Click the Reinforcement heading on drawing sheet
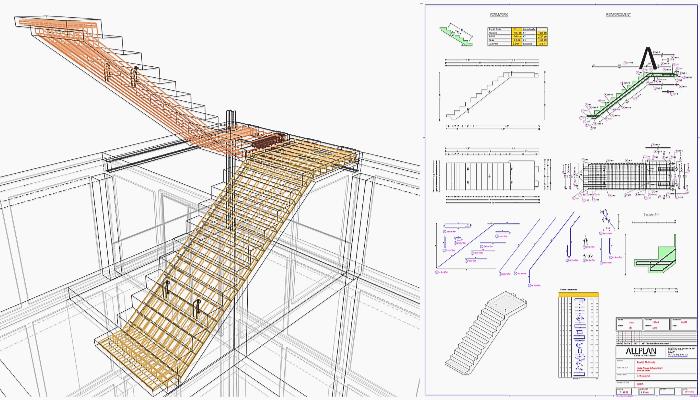 click(x=625, y=17)
